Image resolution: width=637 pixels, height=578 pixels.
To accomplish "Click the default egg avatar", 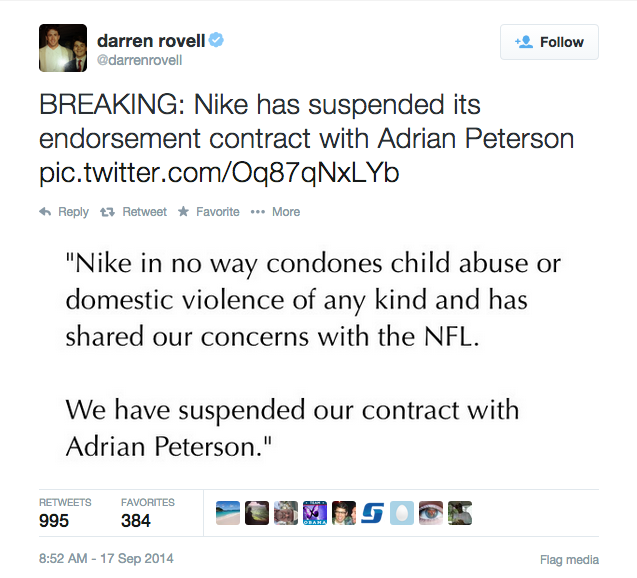I will coord(402,513).
